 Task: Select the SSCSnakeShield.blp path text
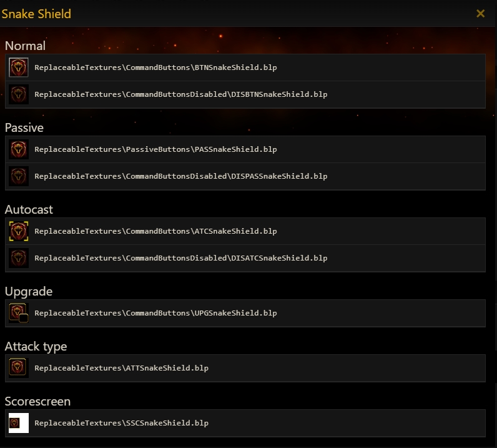(x=121, y=424)
